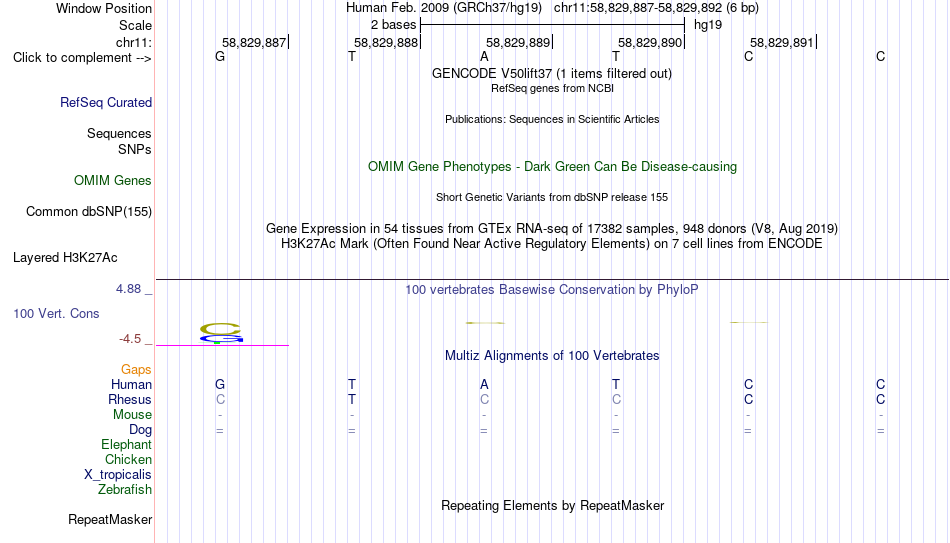Click position label 58,829,891 on ruler
The image size is (950, 543).
(x=783, y=43)
